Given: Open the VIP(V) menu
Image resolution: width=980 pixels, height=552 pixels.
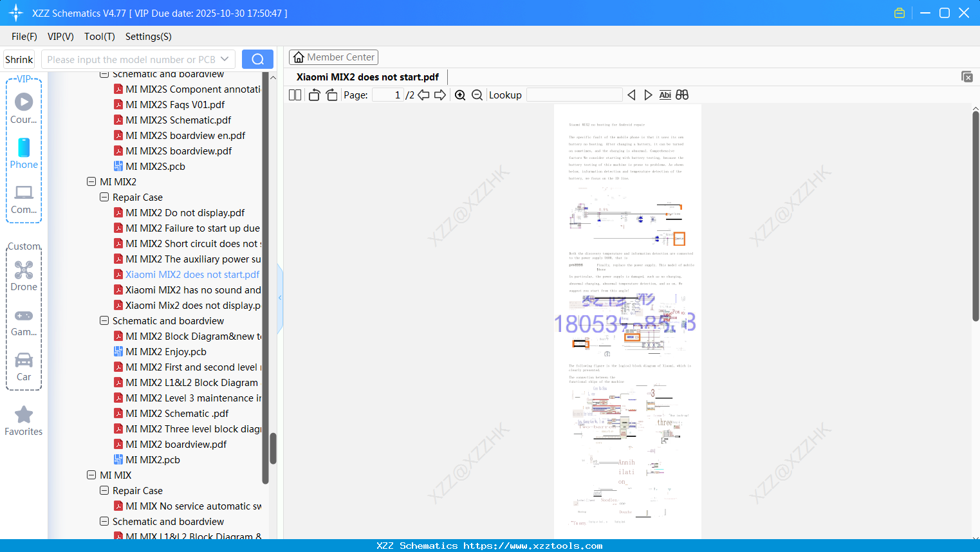Looking at the screenshot, I should coord(60,37).
